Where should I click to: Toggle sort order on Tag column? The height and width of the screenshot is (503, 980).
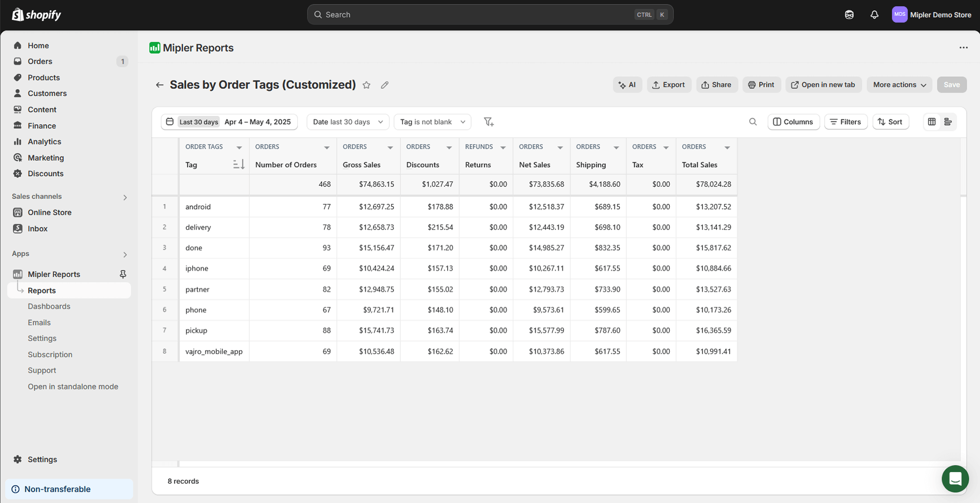(239, 165)
